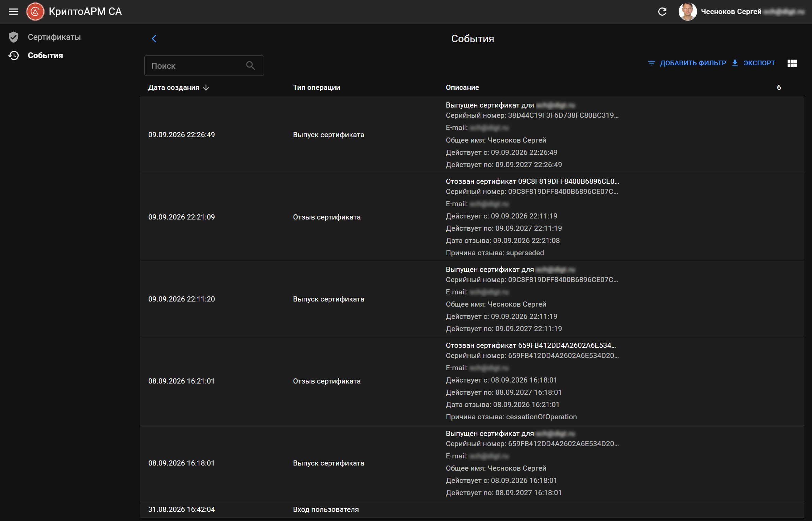Click Действует по: 09.09.2027 22:26:49

click(x=503, y=165)
